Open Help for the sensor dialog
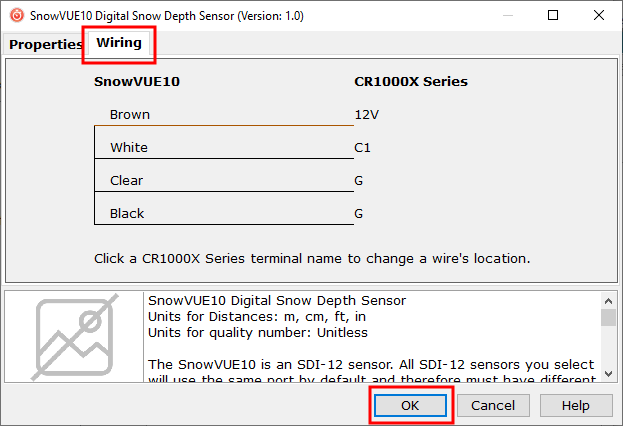 tap(575, 405)
